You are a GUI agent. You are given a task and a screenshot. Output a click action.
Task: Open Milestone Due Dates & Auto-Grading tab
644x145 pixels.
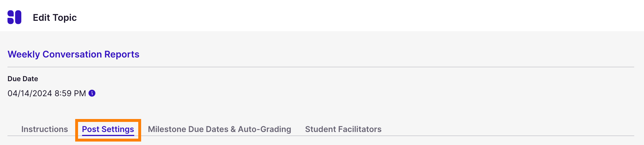[219, 129]
